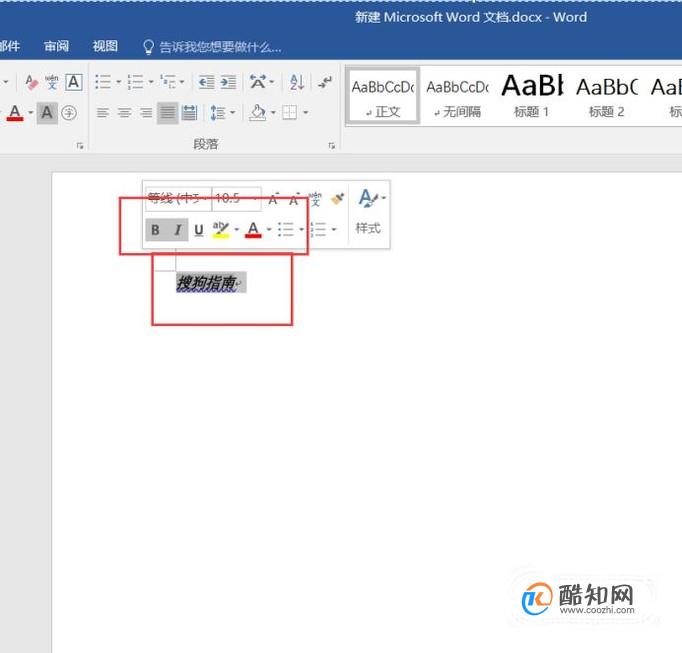The height and width of the screenshot is (653, 682).
Task: Shrink font in mini toolbar
Action: tap(294, 199)
